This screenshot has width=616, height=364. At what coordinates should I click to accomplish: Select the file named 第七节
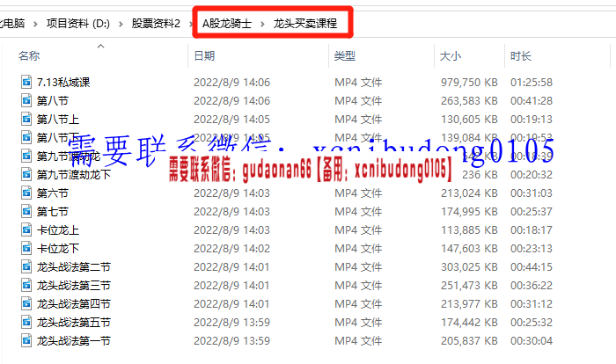[53, 211]
